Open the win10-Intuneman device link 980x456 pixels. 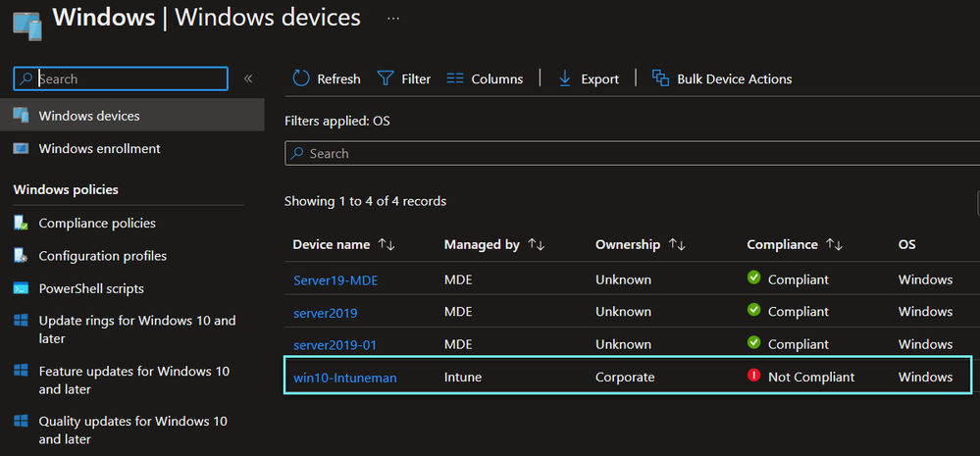point(345,378)
